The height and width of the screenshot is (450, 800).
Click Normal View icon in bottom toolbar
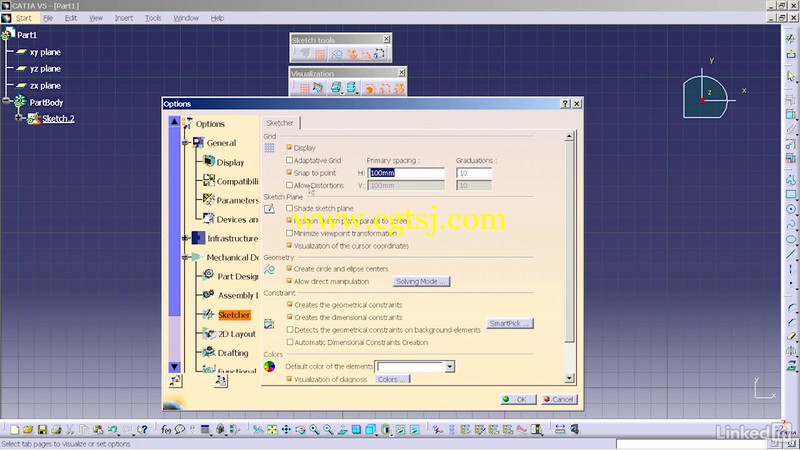pos(342,430)
